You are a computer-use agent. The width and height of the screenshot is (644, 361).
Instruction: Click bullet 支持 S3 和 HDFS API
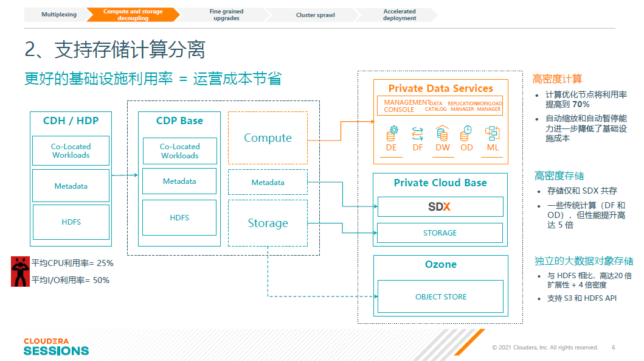[581, 298]
